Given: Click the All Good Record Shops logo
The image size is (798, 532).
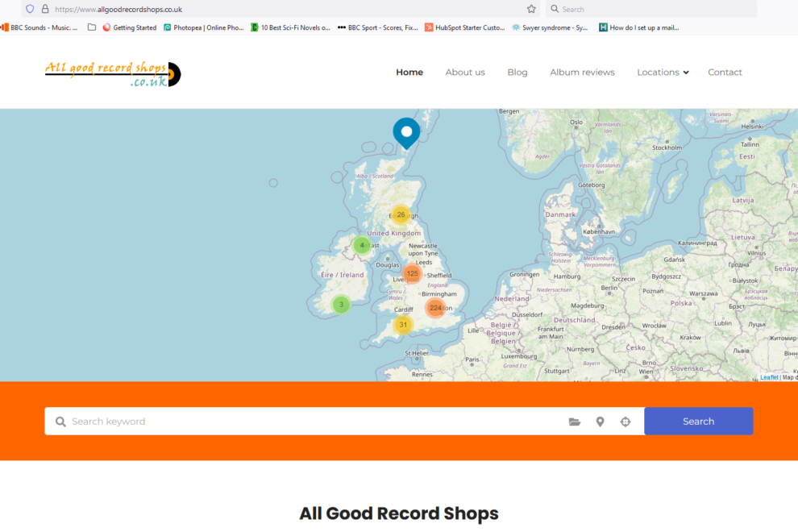Looking at the screenshot, I should pos(113,73).
